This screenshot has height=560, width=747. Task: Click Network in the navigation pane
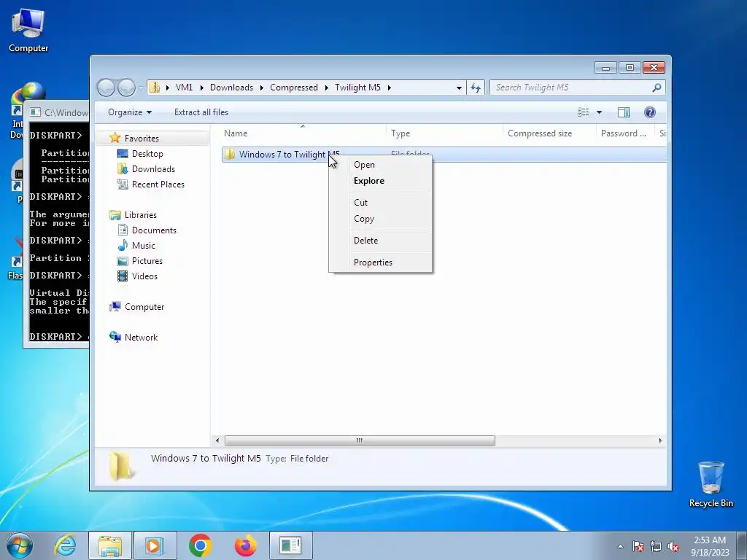coord(141,338)
